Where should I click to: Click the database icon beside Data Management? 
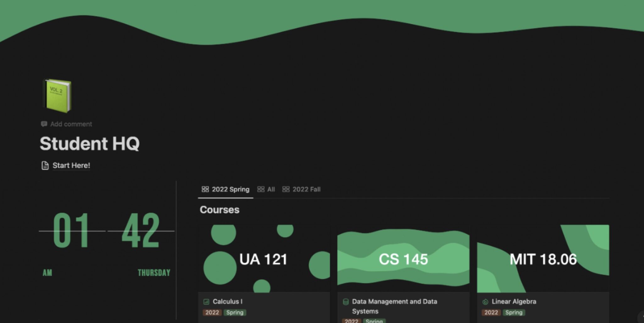click(x=346, y=302)
